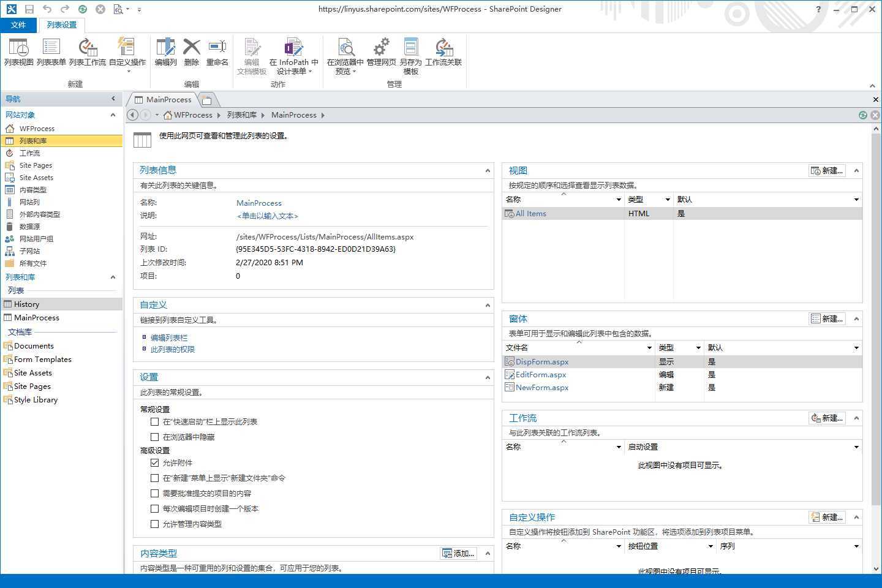Open the All Items view link
882x588 pixels.
530,214
